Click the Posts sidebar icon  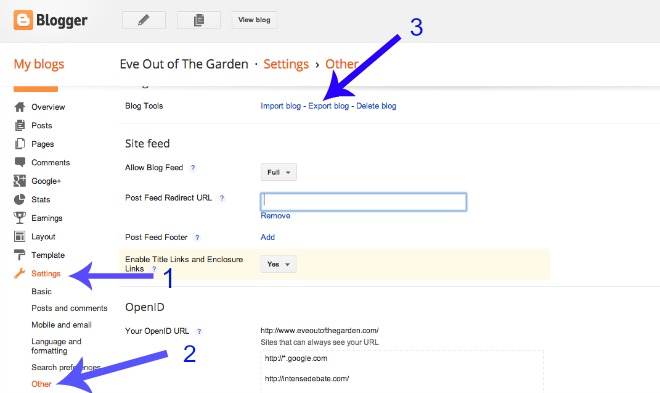click(19, 125)
